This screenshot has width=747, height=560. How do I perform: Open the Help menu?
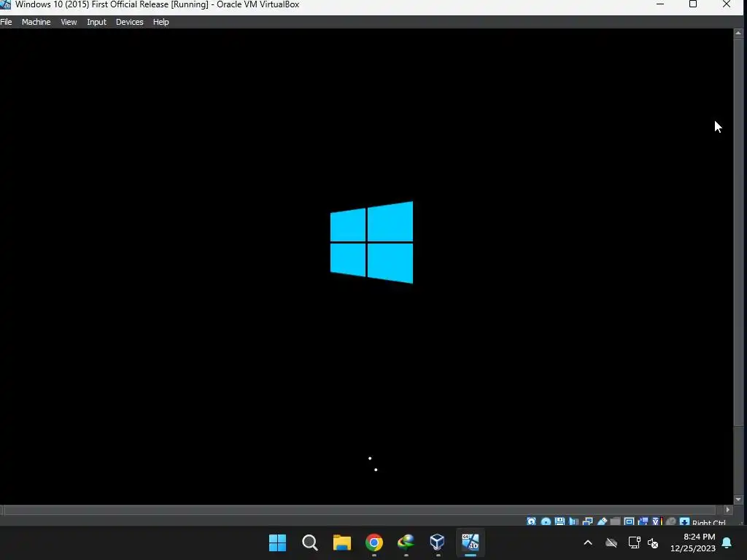click(161, 22)
